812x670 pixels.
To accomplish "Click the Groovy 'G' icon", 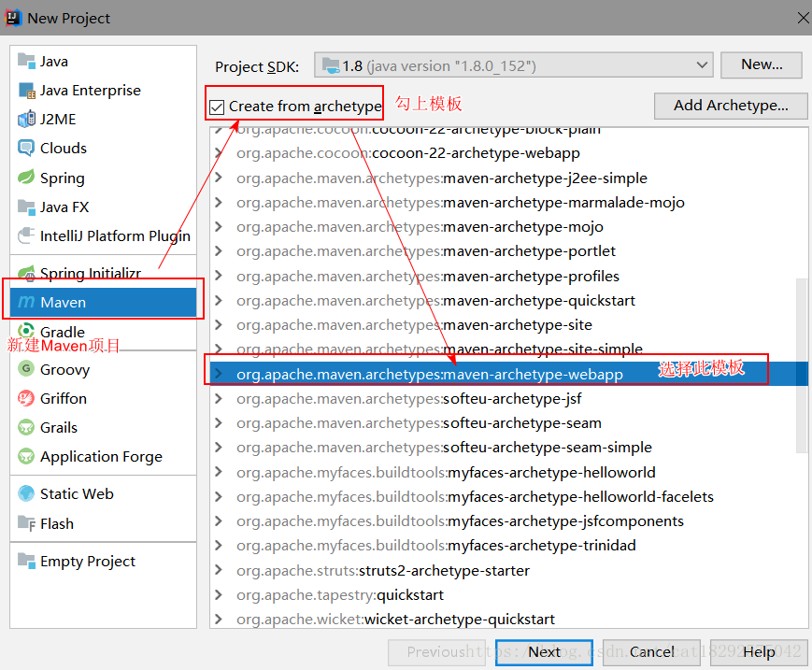I will pyautogui.click(x=26, y=369).
